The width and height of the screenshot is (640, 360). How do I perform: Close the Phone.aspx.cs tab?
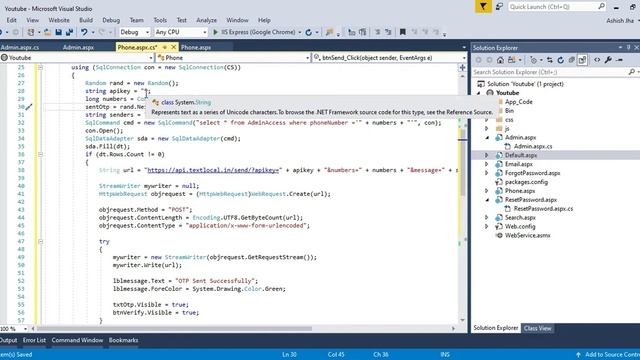coord(173,47)
